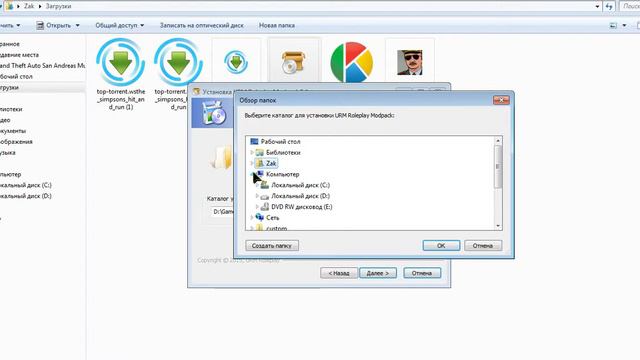The width and height of the screenshot is (640, 360).
Task: Click the Рабочий стол desktop icon in tree
Action: click(x=254, y=142)
